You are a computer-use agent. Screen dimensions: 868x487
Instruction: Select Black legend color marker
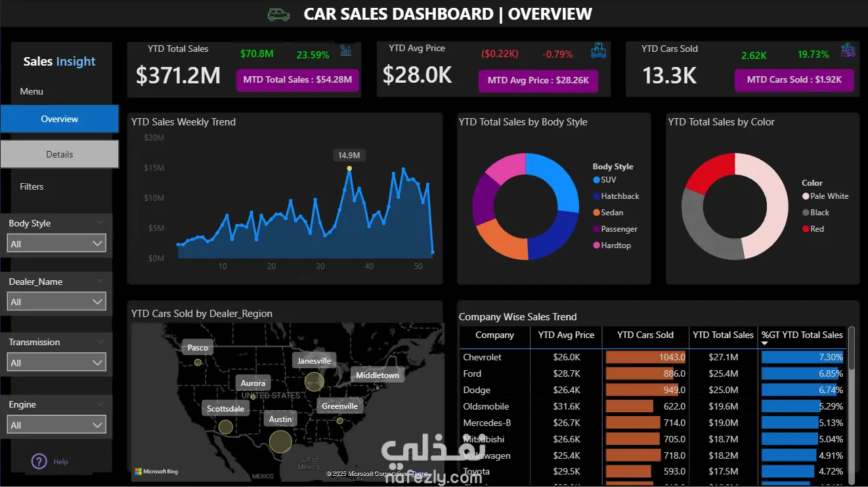[806, 213]
